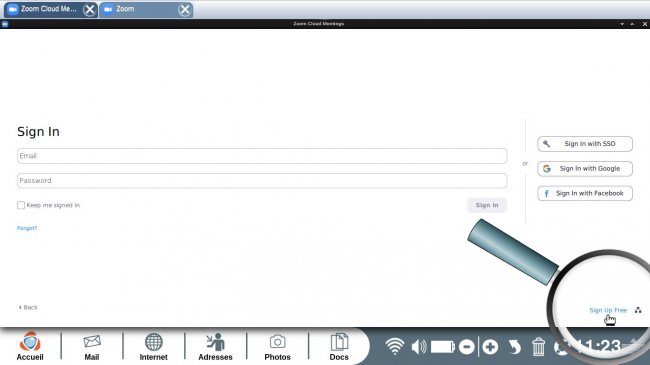Click the Sign In with SSO button
650x365 pixels.
[x=585, y=144]
